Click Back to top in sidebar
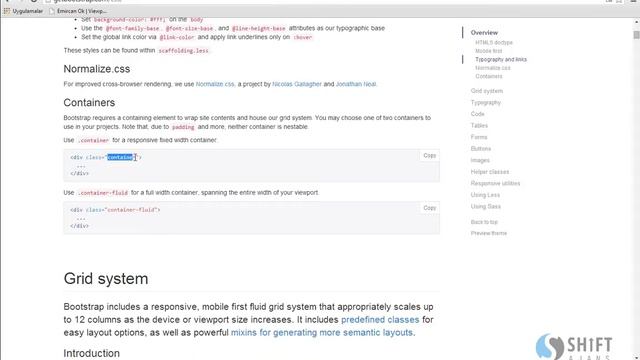This screenshot has height=360, width=640. click(x=484, y=222)
